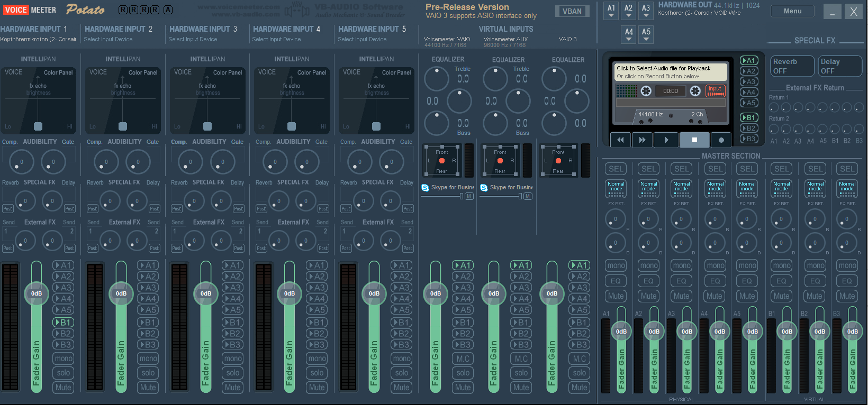Click the Skype icon under Voicemeeter AUX
The image size is (868, 405).
coord(484,188)
